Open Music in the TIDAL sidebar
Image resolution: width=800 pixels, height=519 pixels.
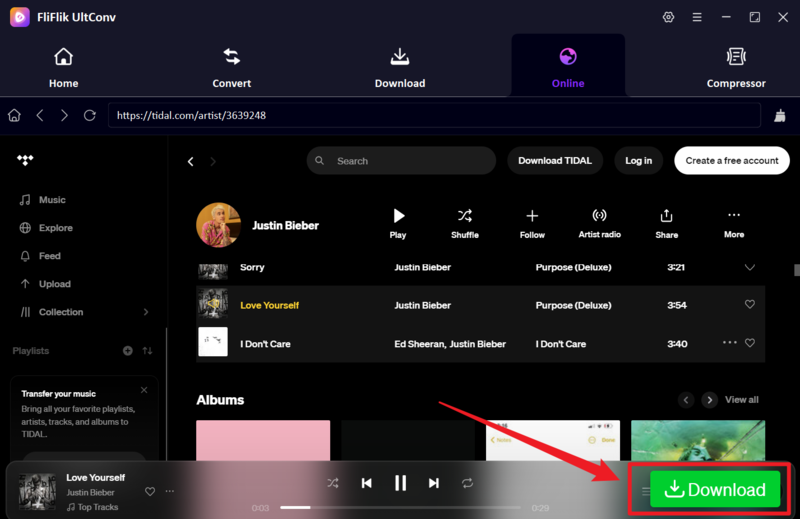[x=43, y=200]
